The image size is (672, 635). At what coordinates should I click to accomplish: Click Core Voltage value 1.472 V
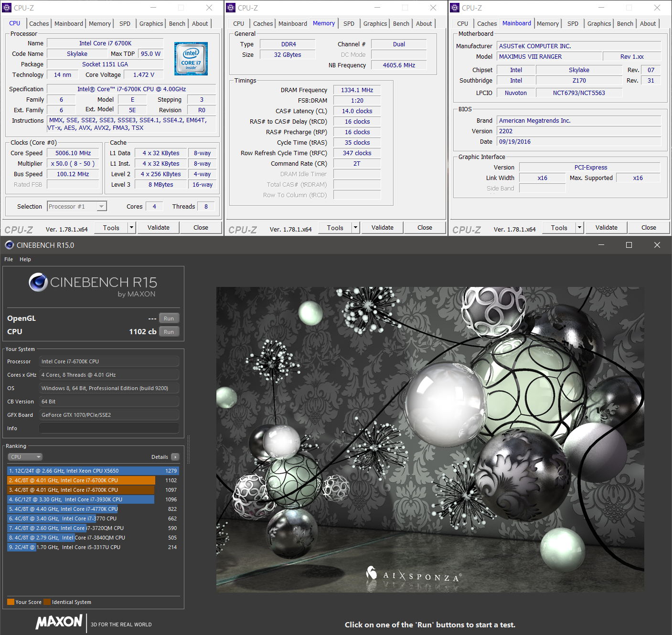144,75
